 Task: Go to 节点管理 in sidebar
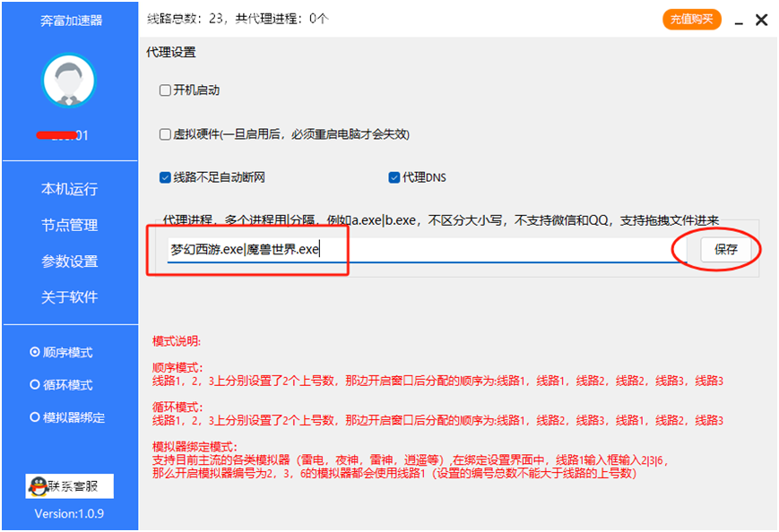pyautogui.click(x=69, y=226)
